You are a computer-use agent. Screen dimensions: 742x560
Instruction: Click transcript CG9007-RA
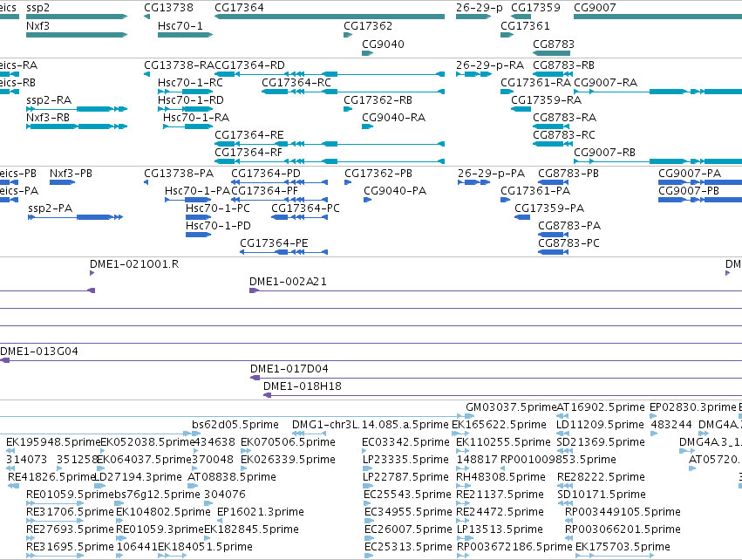coord(657,92)
